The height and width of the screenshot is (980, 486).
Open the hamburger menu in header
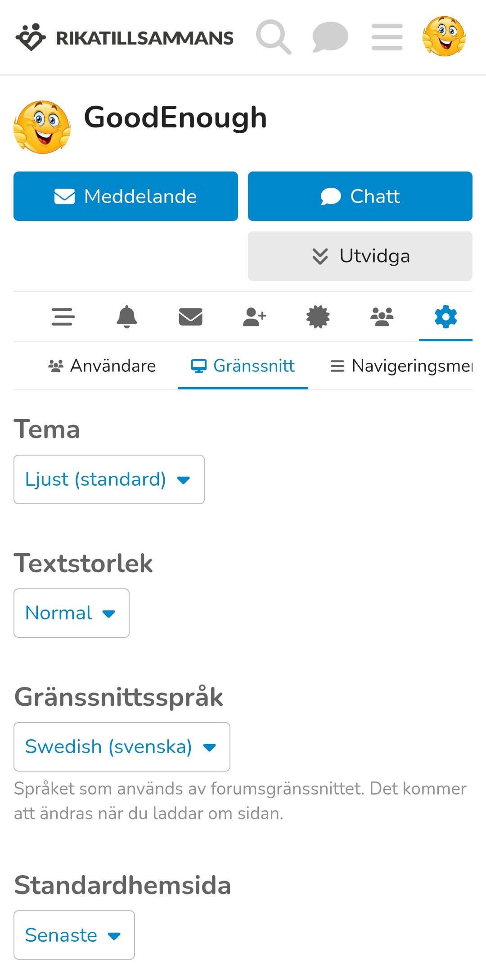[x=387, y=37]
